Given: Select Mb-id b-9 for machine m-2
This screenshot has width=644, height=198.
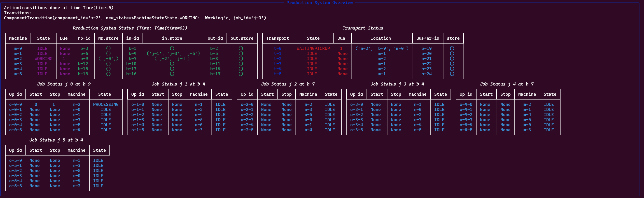Looking at the screenshot, I should [x=84, y=59].
